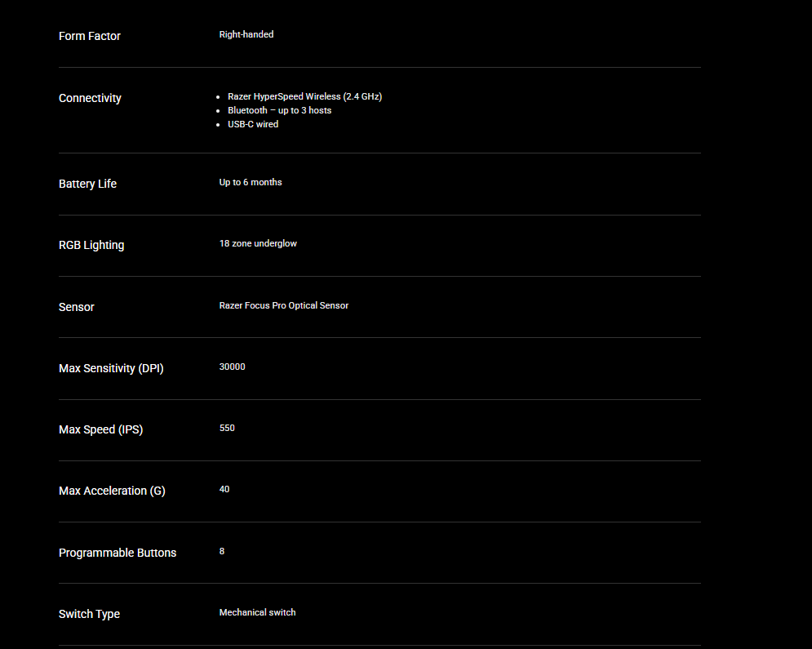Click the Max Speed (IPS) label
The width and height of the screenshot is (812, 649).
[100, 429]
